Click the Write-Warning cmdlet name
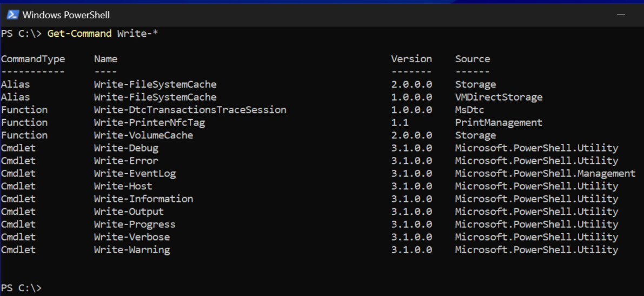 pyautogui.click(x=132, y=250)
